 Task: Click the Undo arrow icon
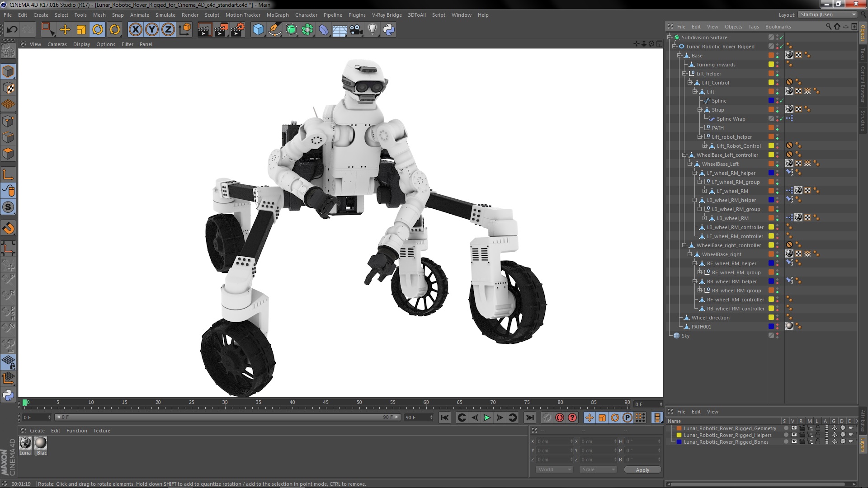12,30
